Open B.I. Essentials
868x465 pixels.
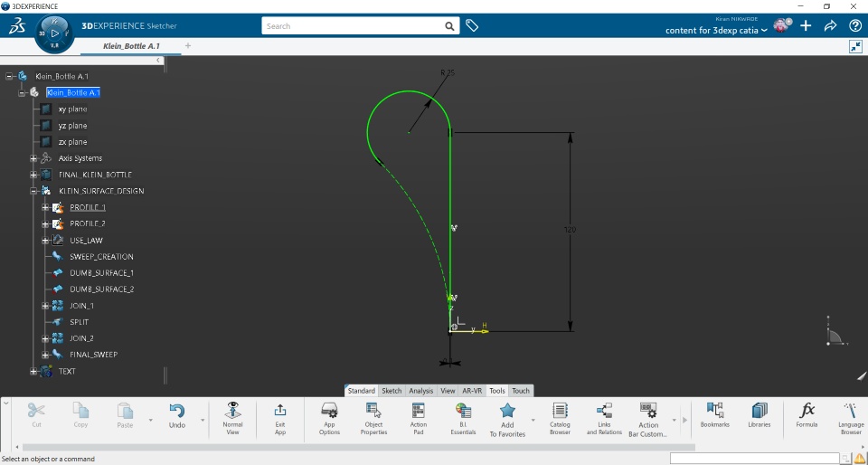[x=463, y=417]
